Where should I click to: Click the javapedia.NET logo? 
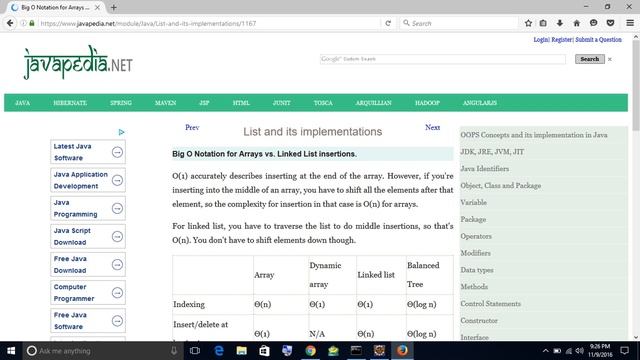pos(78,63)
